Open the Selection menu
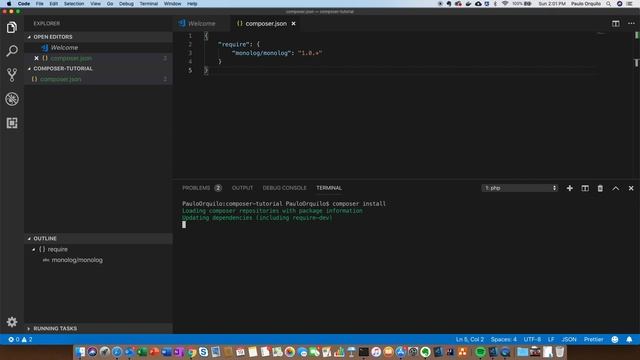 pos(74,4)
